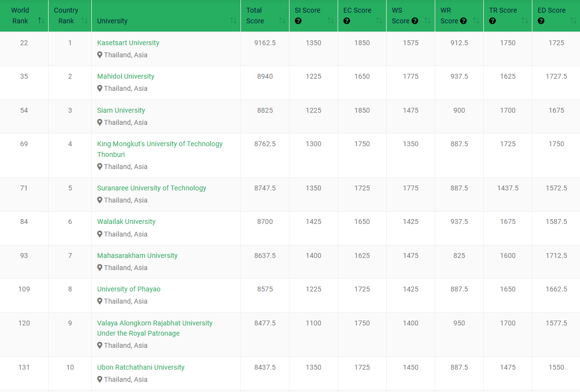Click the Country Rank sort arrows icon

[x=85, y=21]
